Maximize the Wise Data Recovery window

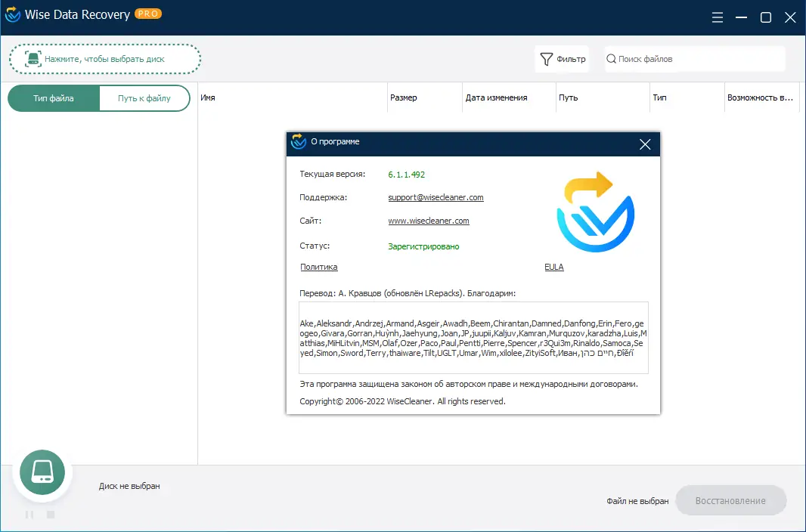[766, 17]
